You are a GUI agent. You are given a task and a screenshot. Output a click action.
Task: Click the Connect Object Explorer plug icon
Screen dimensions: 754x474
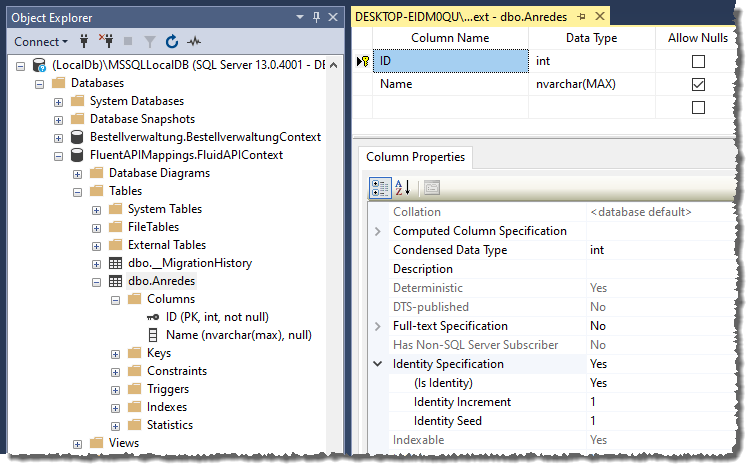(x=84, y=42)
